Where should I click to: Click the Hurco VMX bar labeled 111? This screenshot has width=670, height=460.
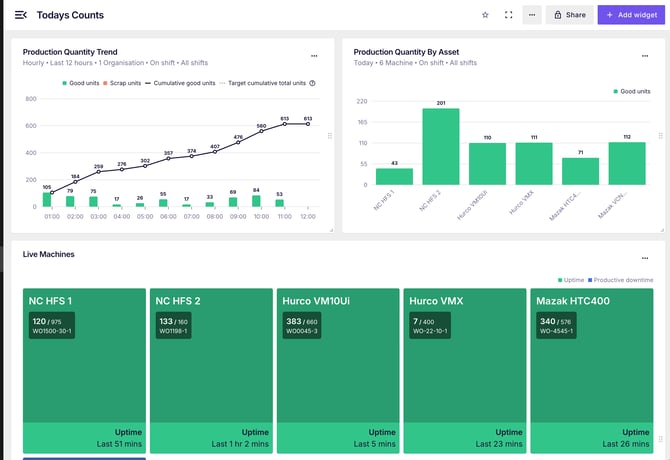pyautogui.click(x=534, y=164)
